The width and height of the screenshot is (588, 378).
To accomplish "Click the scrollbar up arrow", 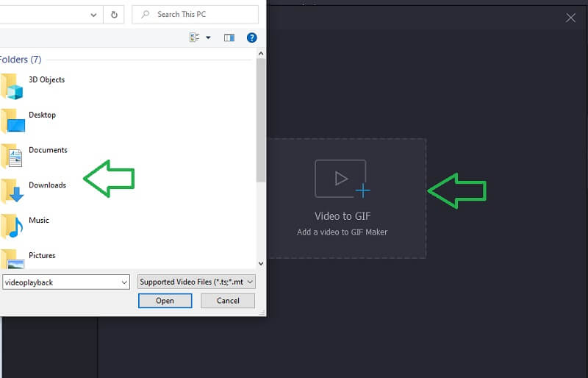I will tap(261, 54).
